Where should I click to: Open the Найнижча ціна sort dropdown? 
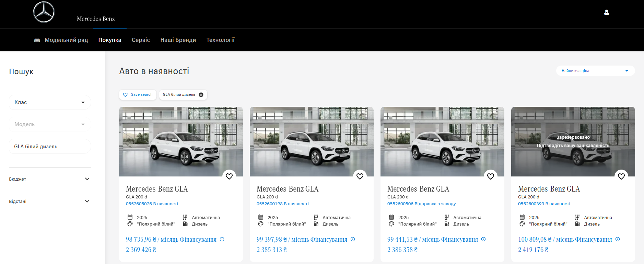tap(595, 71)
